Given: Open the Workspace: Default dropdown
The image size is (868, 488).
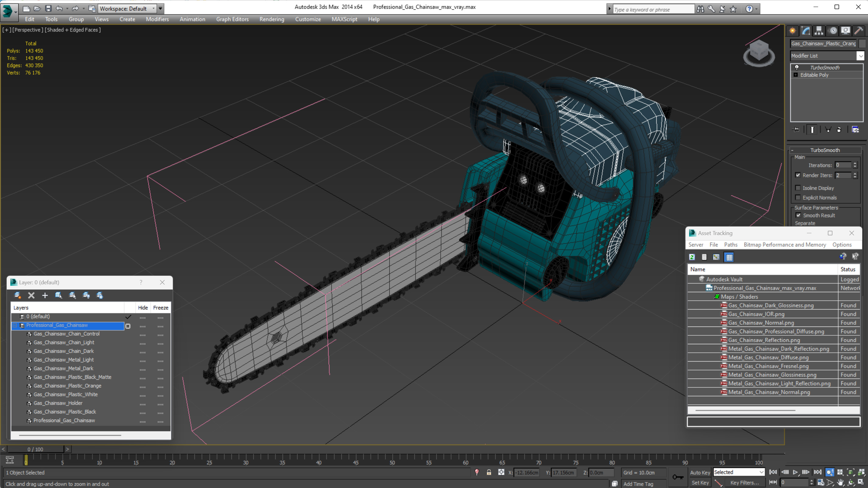Looking at the screenshot, I should pyautogui.click(x=127, y=9).
